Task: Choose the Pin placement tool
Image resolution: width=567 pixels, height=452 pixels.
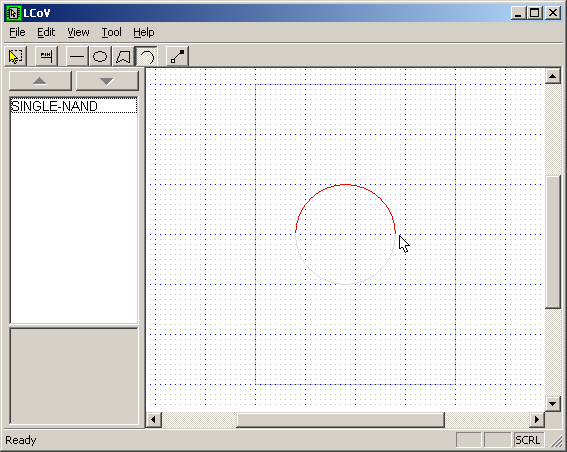Action: click(46, 56)
